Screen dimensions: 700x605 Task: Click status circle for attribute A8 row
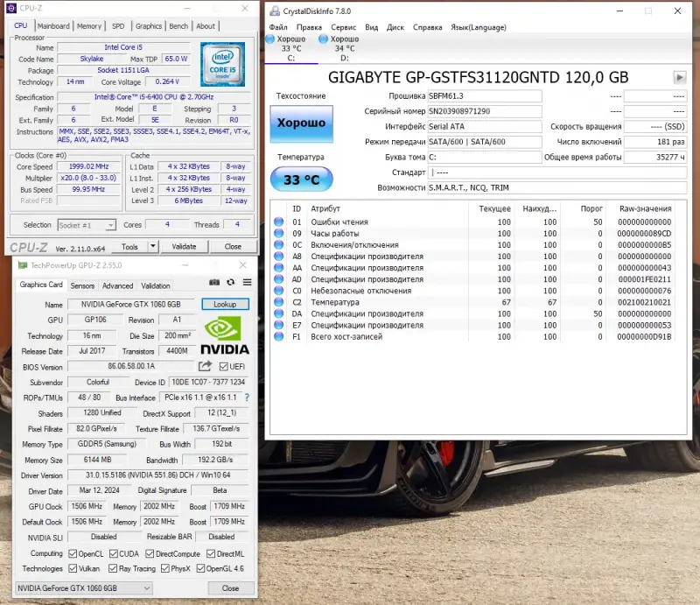click(278, 256)
